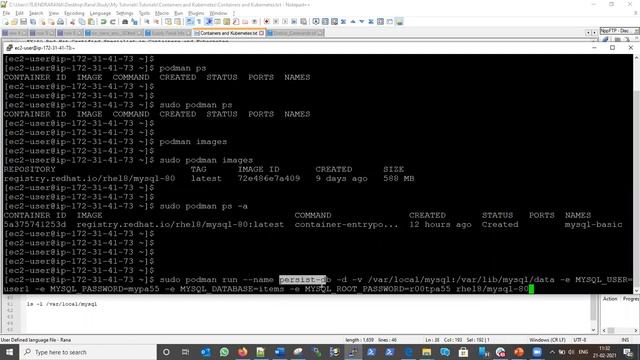Open the Replace toolbar icon
The width and height of the screenshot is (640, 360).
pos(134,22)
